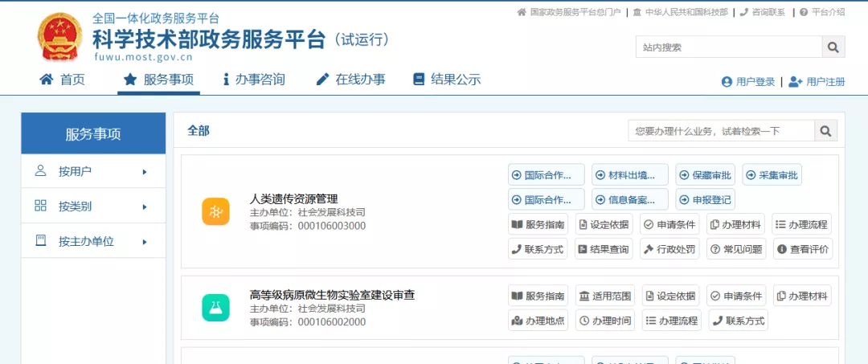This screenshot has width=868, height=364.
Task: Select the 按类别 sidebar label
Action: pos(76,207)
